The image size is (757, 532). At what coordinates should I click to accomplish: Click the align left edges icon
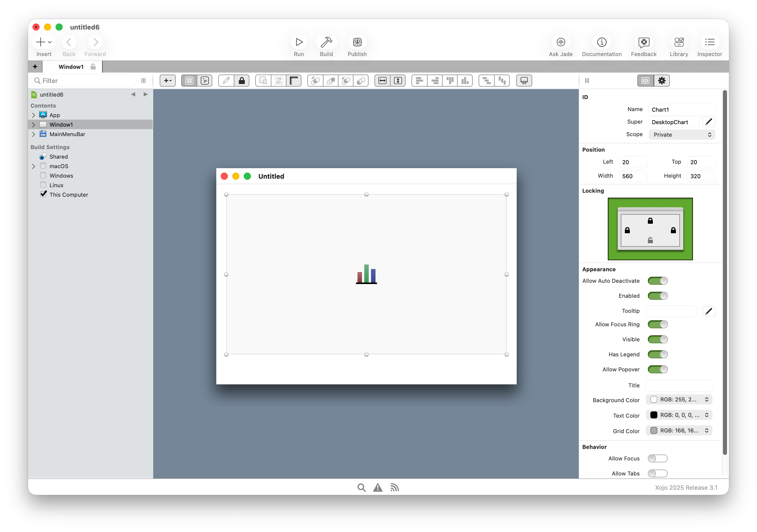(419, 81)
